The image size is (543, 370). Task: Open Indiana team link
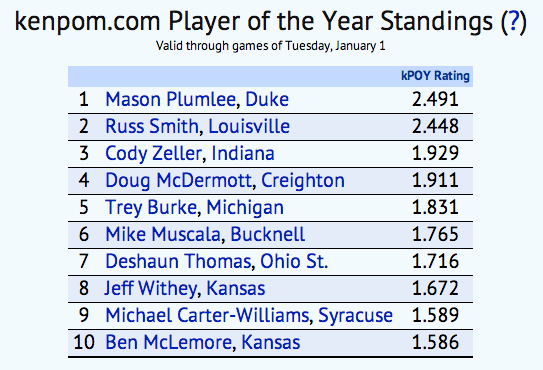[x=243, y=153]
